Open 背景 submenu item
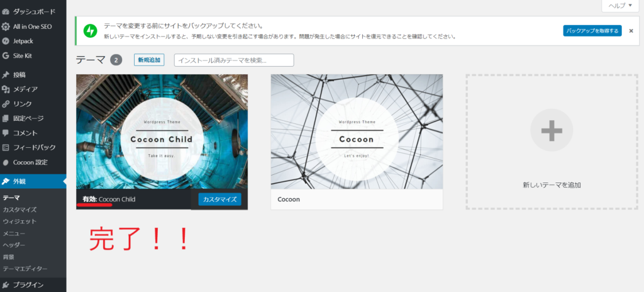 9,257
